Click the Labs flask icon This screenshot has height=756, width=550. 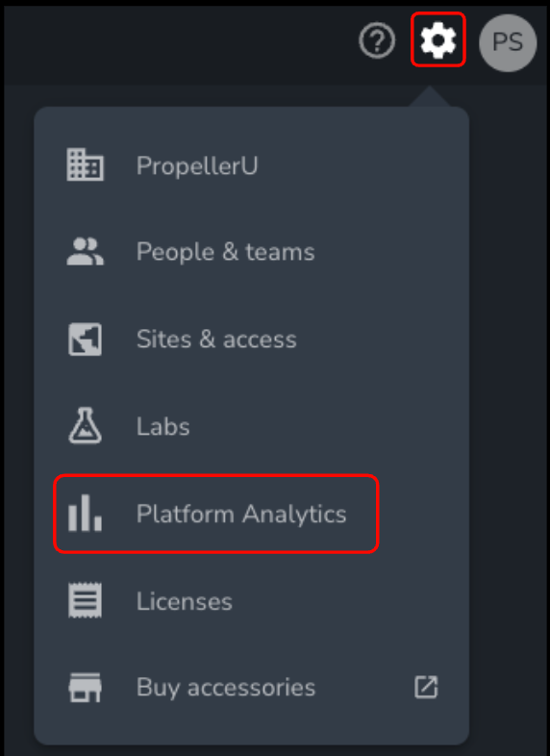[x=85, y=426]
